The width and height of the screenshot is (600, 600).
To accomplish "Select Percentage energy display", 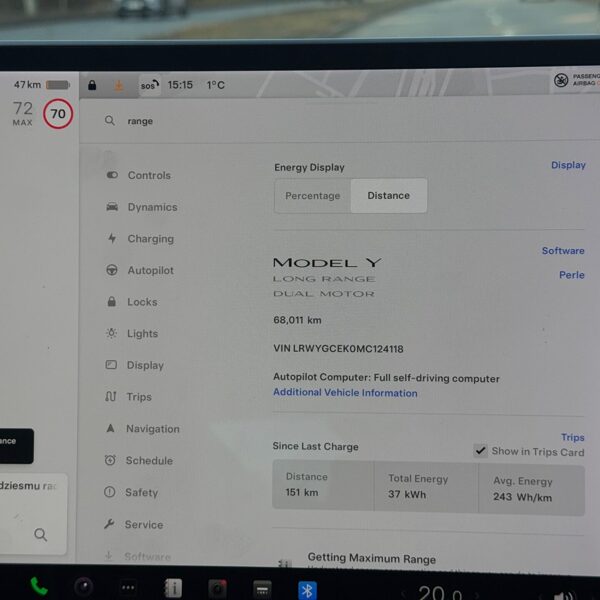I will point(313,196).
